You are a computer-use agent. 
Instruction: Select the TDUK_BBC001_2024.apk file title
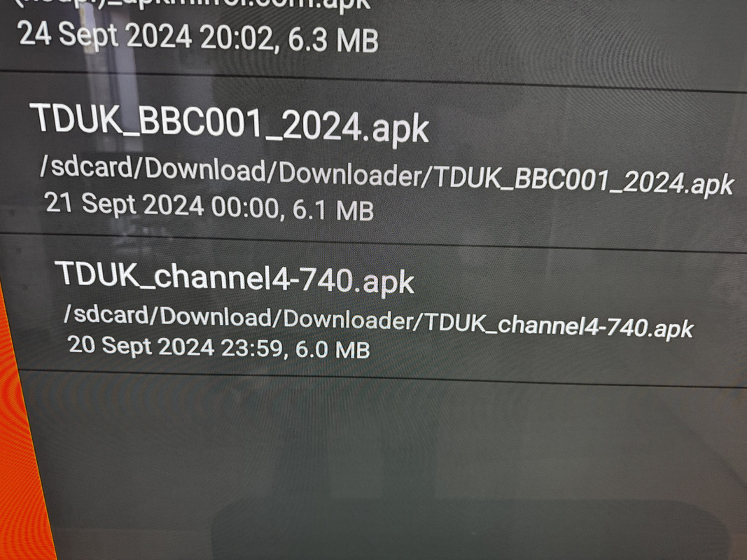pos(229,122)
